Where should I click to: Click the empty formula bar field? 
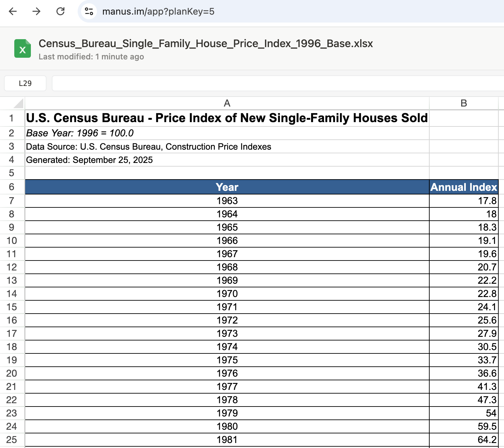278,83
